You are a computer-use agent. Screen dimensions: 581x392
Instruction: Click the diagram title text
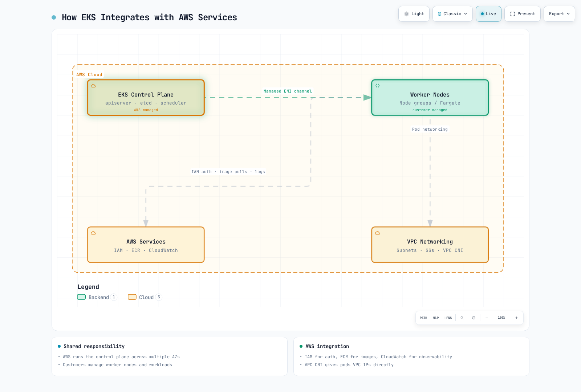click(x=149, y=17)
